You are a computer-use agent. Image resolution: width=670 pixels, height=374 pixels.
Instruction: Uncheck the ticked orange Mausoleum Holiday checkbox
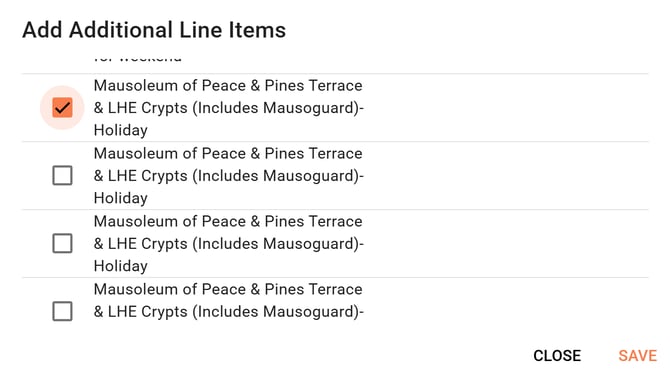62,107
